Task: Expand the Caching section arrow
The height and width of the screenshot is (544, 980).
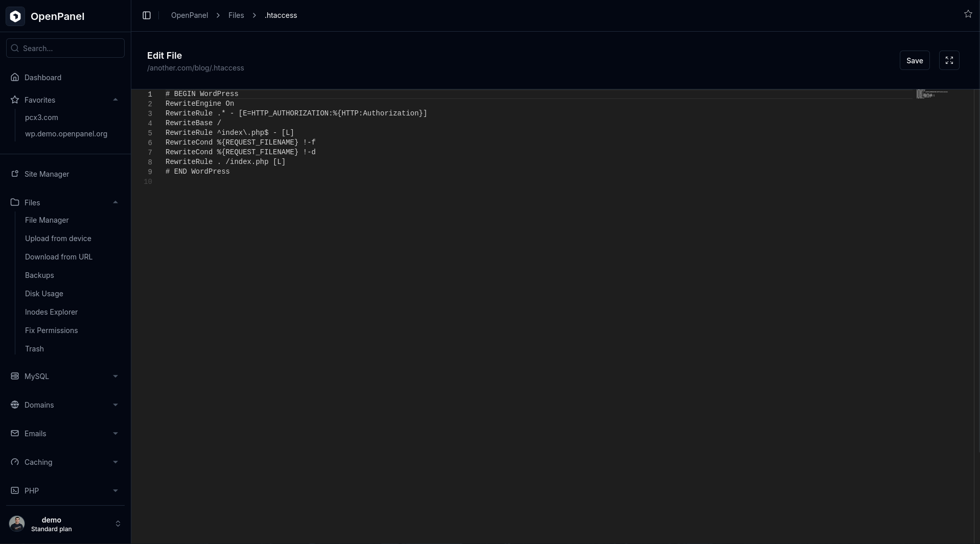Action: (x=115, y=462)
